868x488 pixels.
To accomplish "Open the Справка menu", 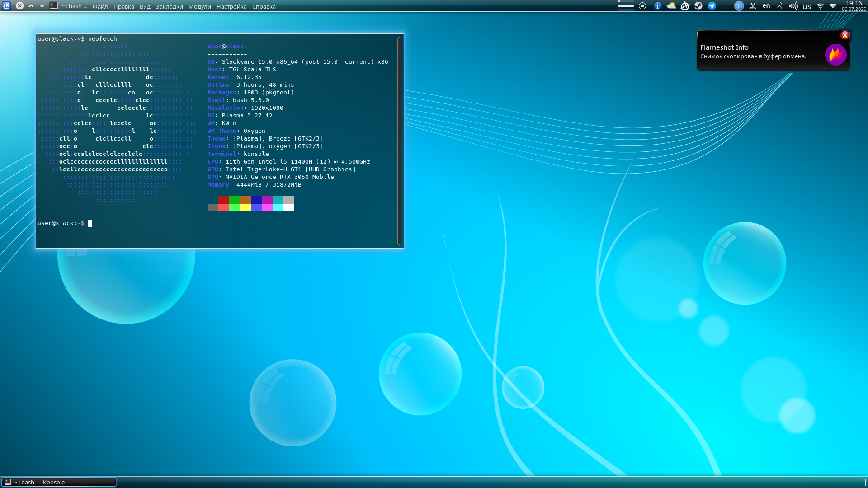I will coord(264,6).
